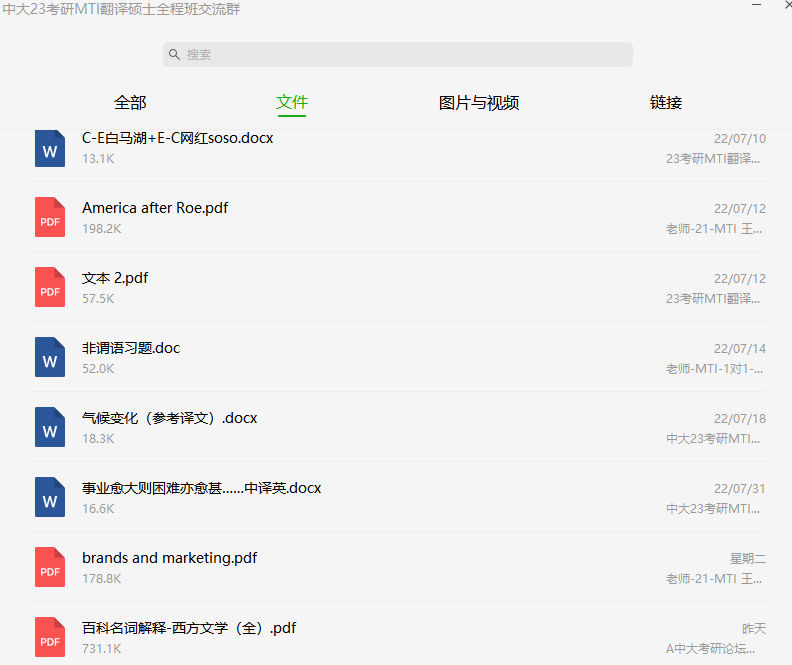
Task: Click sender label A中大考研论坛...
Action: pyautogui.click(x=710, y=649)
